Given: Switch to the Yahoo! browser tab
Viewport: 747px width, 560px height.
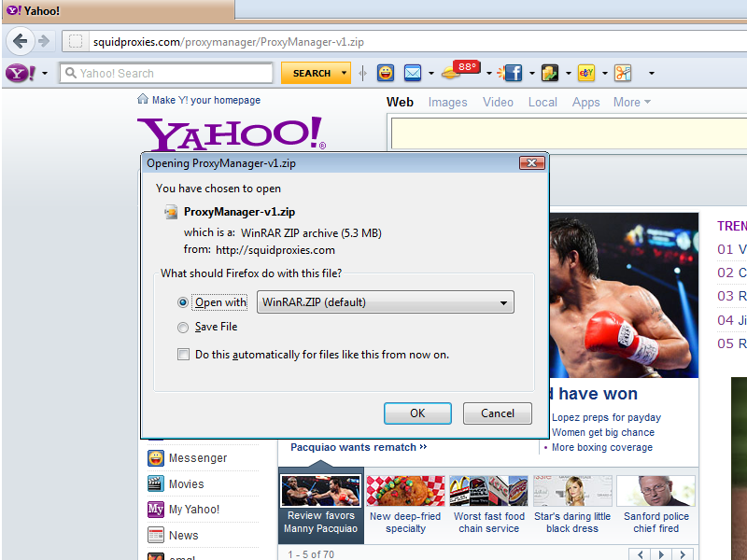Looking at the screenshot, I should 119,10.
